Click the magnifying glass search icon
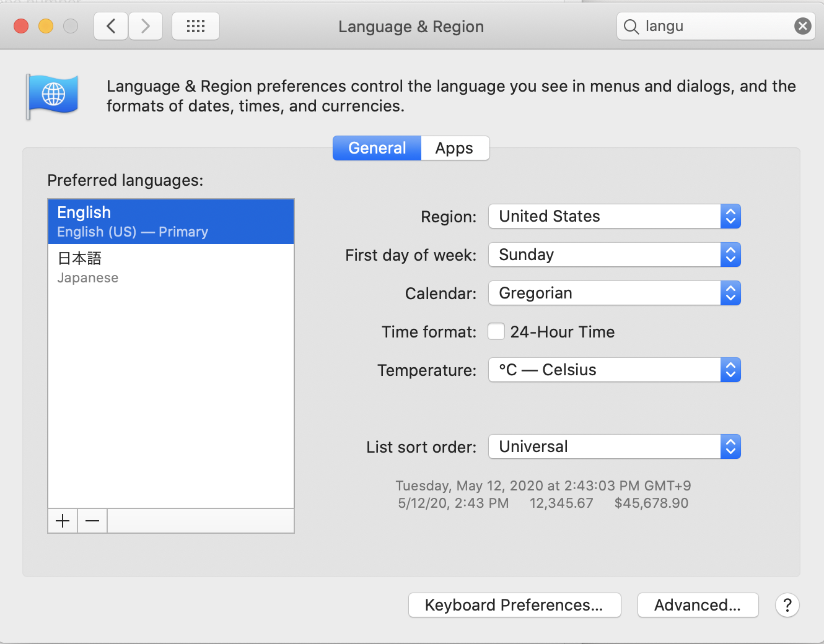This screenshot has width=824, height=644. pyautogui.click(x=631, y=27)
